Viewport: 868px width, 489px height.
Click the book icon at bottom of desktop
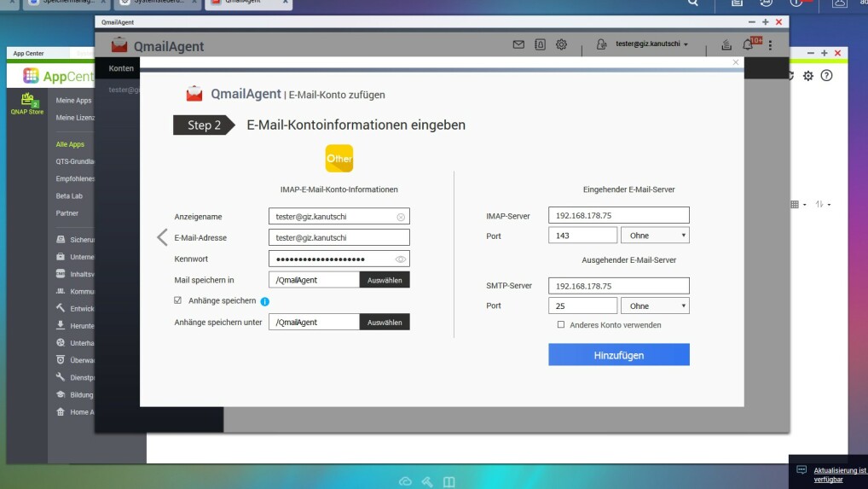point(449,482)
